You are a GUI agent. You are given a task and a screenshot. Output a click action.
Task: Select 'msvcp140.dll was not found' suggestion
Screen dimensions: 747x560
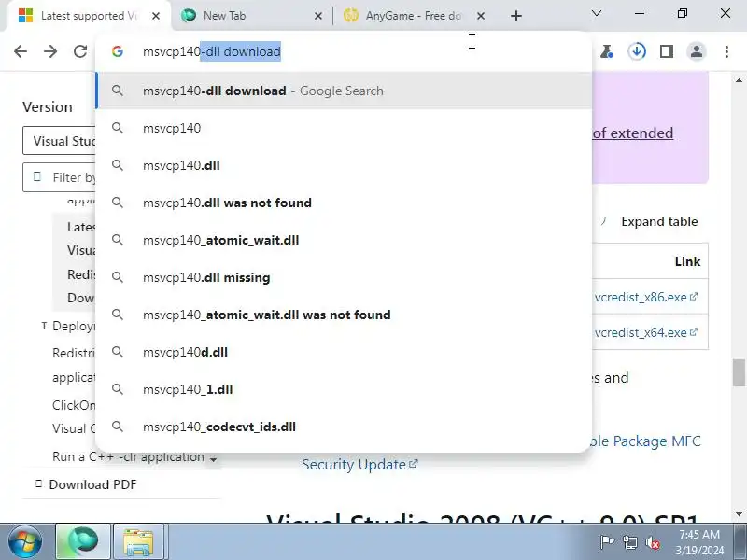tap(344, 203)
